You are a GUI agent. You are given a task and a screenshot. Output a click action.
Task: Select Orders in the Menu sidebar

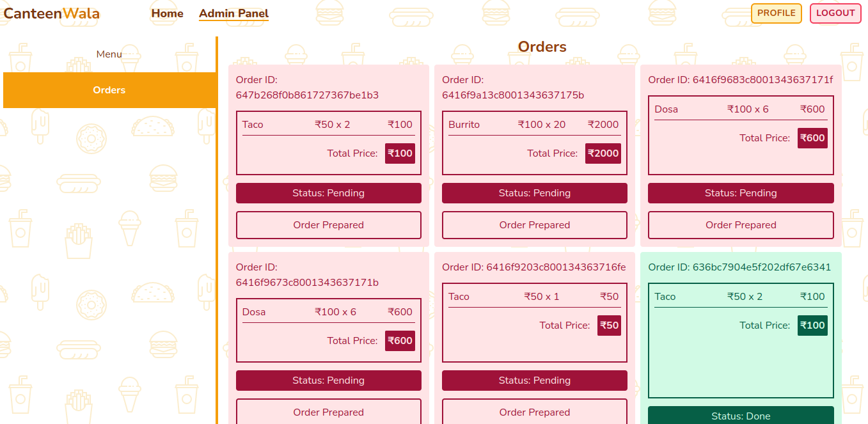coord(109,90)
